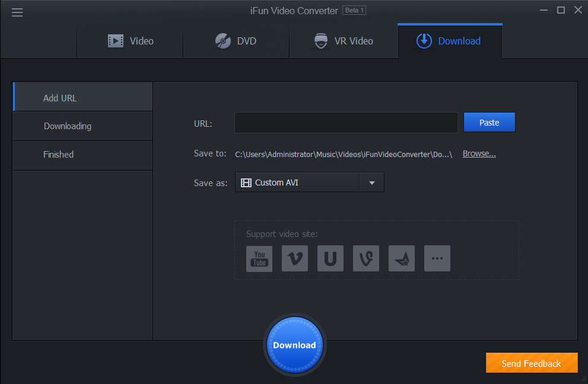
Task: Start download with the round Download button
Action: point(295,345)
